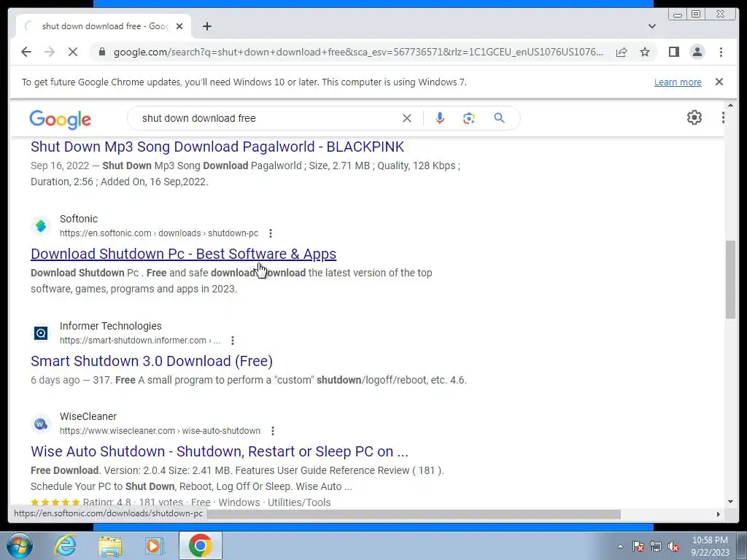This screenshot has height=560, width=747.
Task: Click the horizontal scroll right arrow
Action: coord(719,514)
